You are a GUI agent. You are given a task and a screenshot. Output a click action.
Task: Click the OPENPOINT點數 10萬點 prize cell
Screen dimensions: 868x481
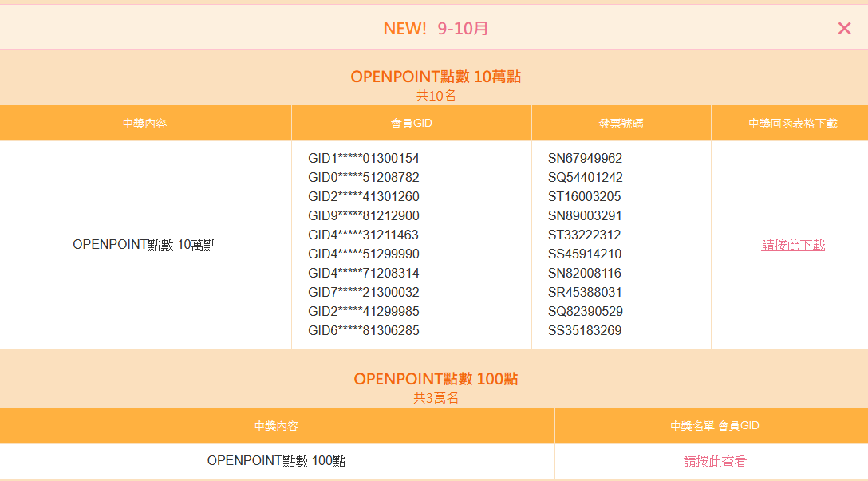click(x=144, y=245)
